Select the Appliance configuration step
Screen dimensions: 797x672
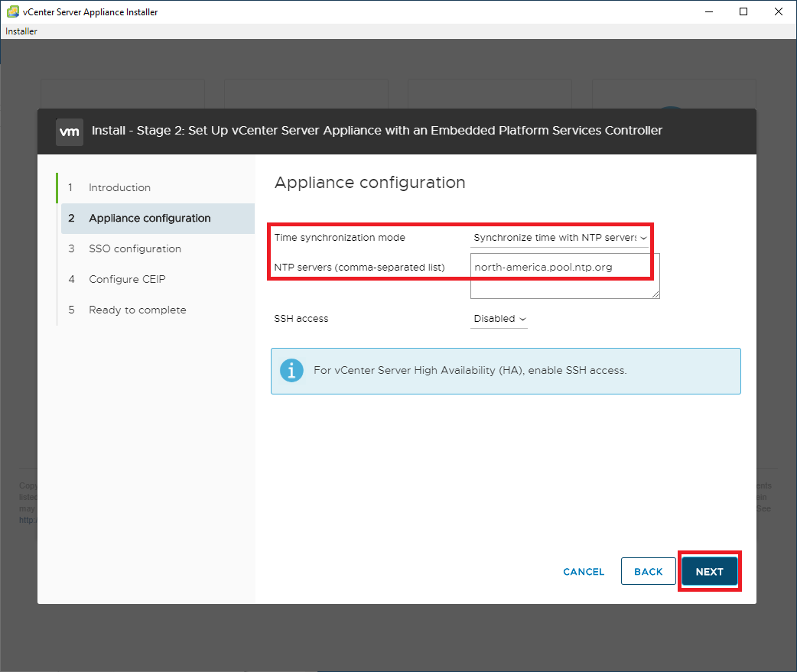click(x=149, y=219)
